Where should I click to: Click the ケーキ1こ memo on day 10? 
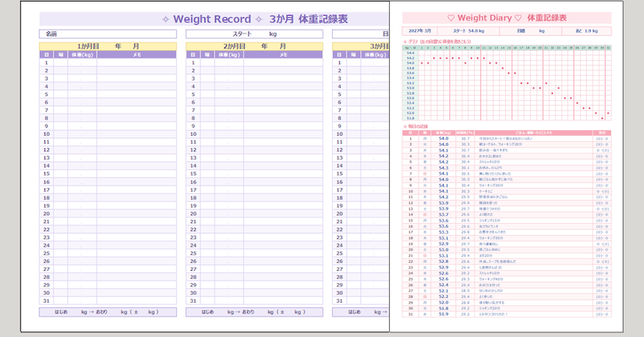[x=486, y=191]
